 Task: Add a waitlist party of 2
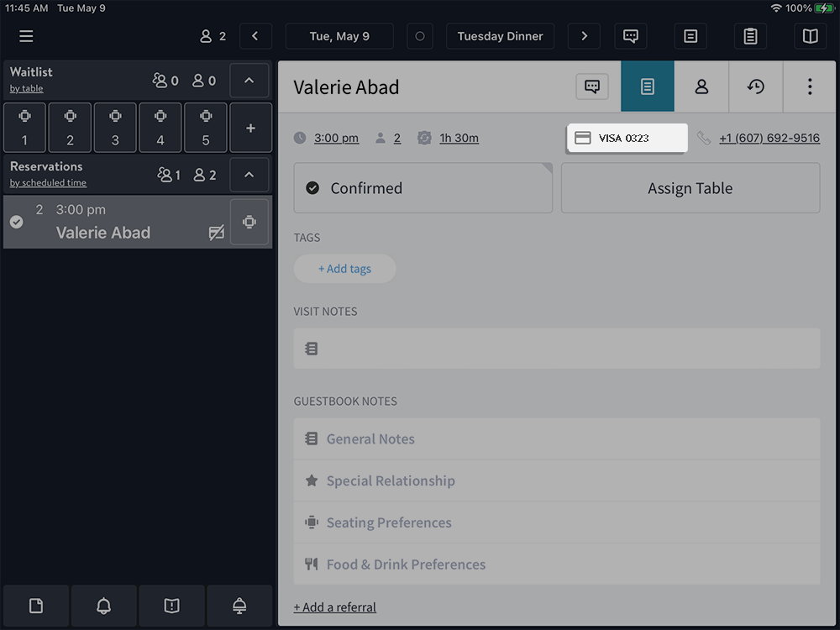[71, 128]
